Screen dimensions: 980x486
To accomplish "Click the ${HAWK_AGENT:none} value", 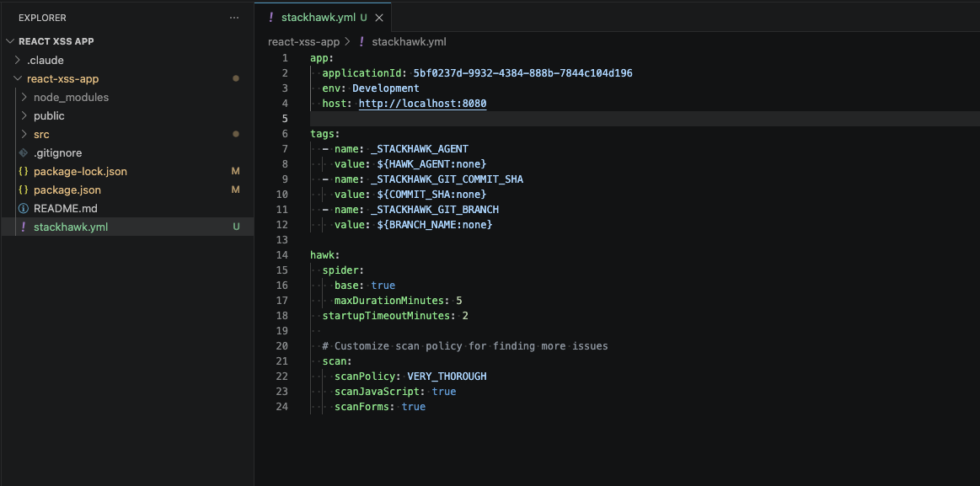I will 432,164.
